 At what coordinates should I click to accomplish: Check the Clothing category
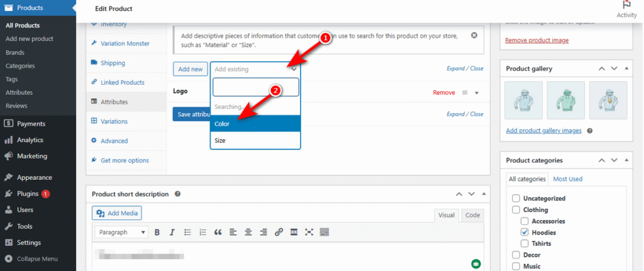click(x=516, y=210)
